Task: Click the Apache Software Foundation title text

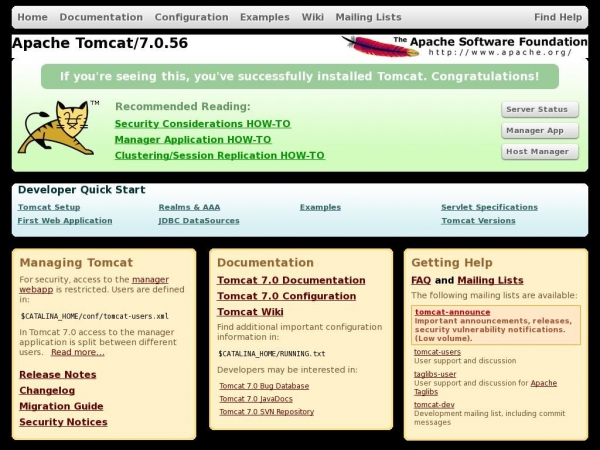Action: point(491,42)
